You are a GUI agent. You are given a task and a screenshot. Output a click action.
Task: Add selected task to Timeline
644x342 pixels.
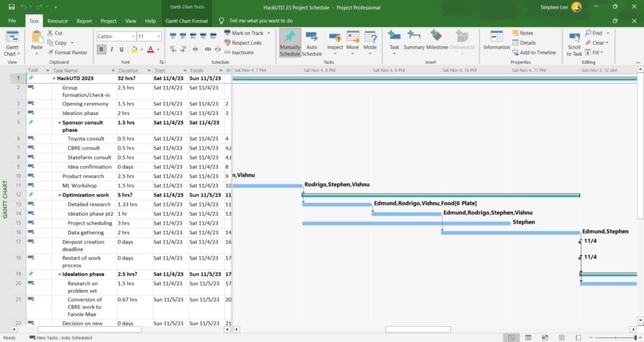point(534,53)
